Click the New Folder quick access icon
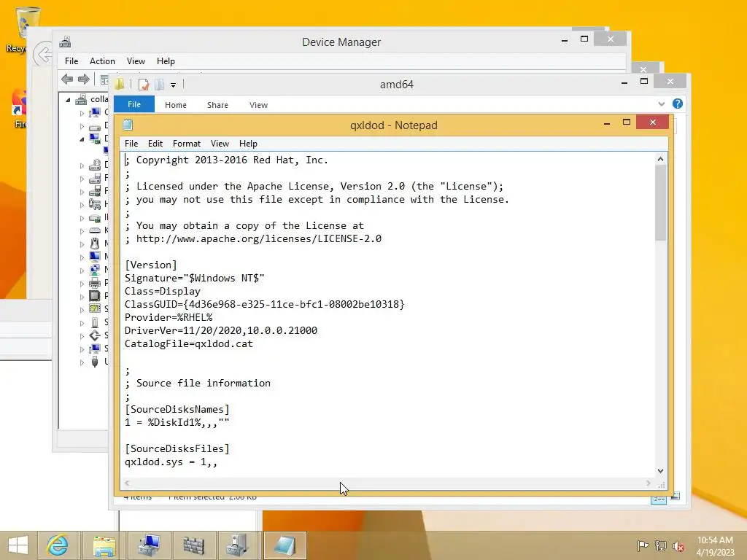The width and height of the screenshot is (747, 560). pyautogui.click(x=160, y=85)
